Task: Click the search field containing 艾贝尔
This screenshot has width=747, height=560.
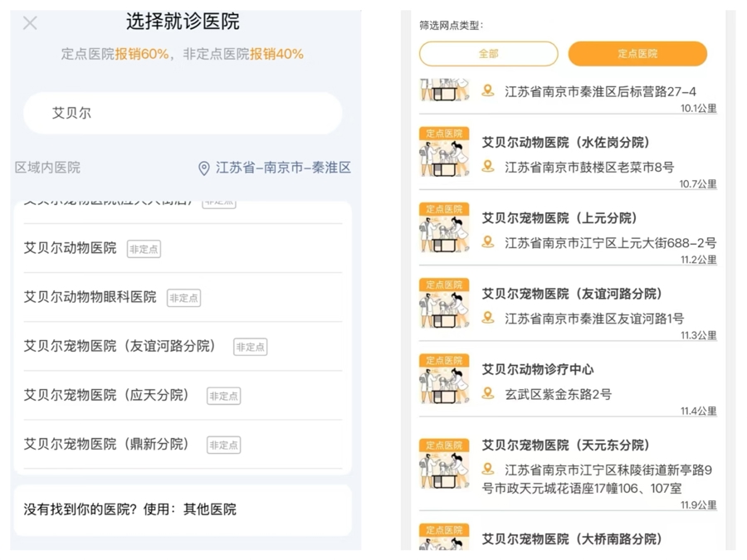Action: pos(183,113)
